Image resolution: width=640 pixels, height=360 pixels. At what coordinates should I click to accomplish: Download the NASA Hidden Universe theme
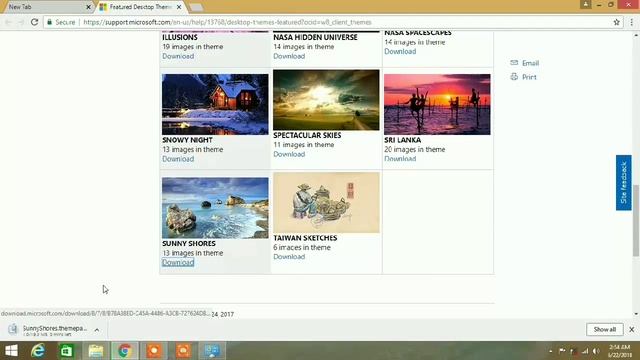pyautogui.click(x=289, y=56)
